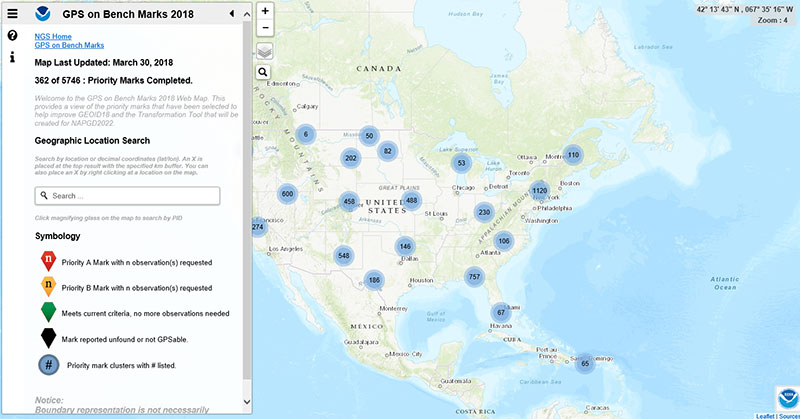
Task: Open the NGS Home link
Action: [55, 36]
